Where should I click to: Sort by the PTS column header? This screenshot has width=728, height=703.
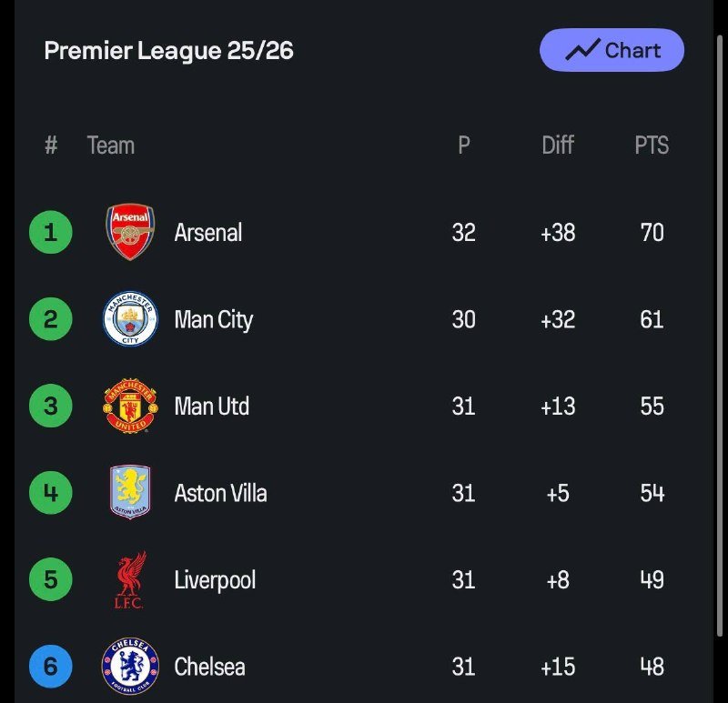pos(652,146)
